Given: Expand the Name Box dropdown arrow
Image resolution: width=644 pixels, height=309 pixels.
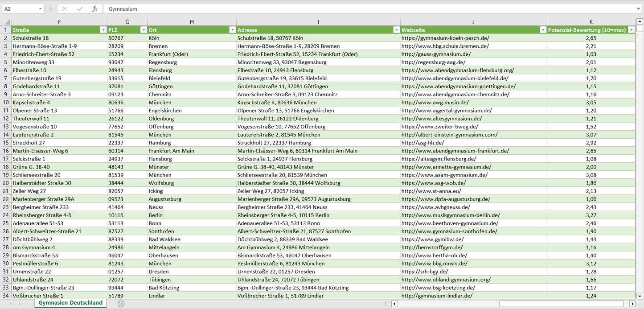Looking at the screenshot, I should 40,9.
